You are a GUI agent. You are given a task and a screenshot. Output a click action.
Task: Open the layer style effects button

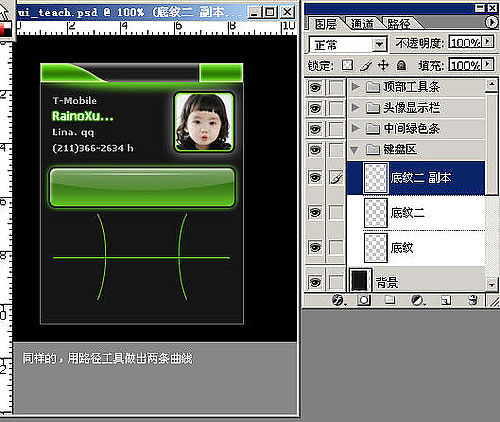click(339, 301)
